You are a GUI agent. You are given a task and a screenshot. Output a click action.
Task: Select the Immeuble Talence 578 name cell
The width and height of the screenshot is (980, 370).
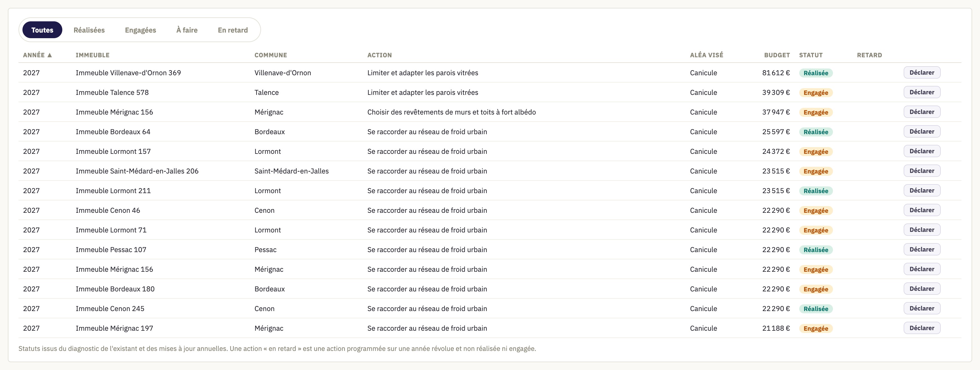point(112,93)
